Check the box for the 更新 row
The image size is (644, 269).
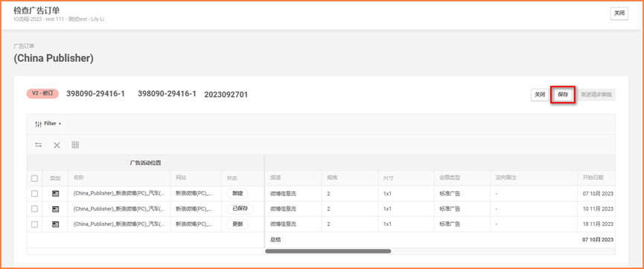tap(34, 224)
